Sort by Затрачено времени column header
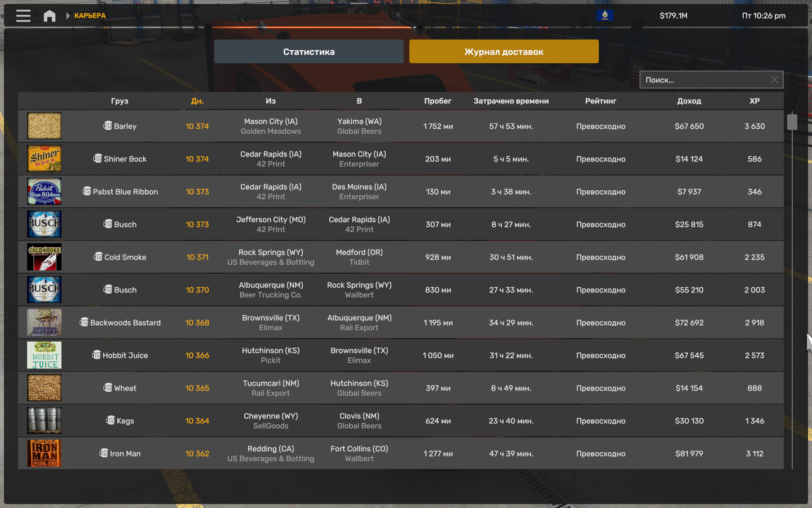The width and height of the screenshot is (812, 508). pos(511,101)
